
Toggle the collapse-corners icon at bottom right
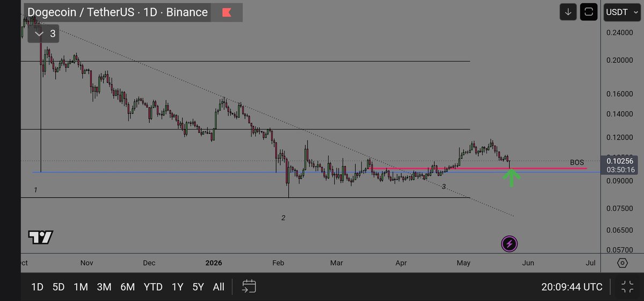pos(626,287)
